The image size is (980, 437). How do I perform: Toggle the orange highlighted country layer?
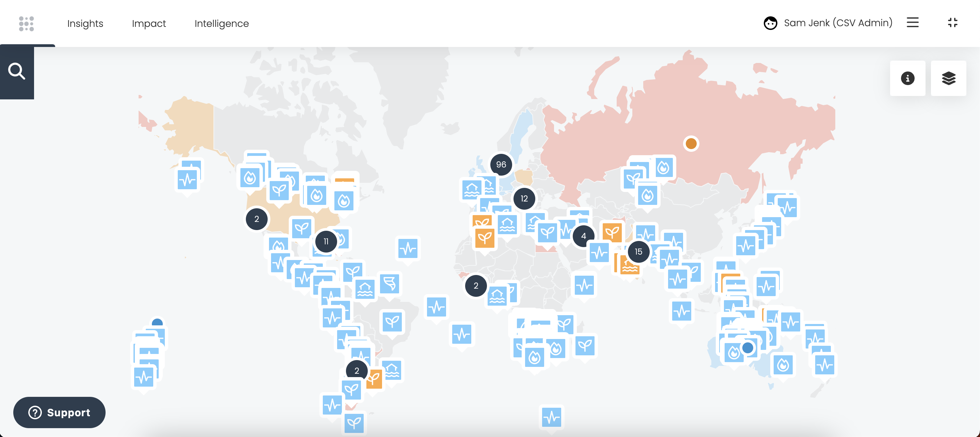click(948, 78)
